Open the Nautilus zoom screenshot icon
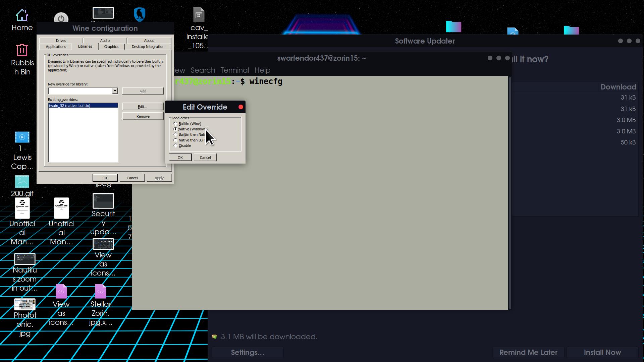Viewport: 644px width, 362px height. tap(25, 259)
